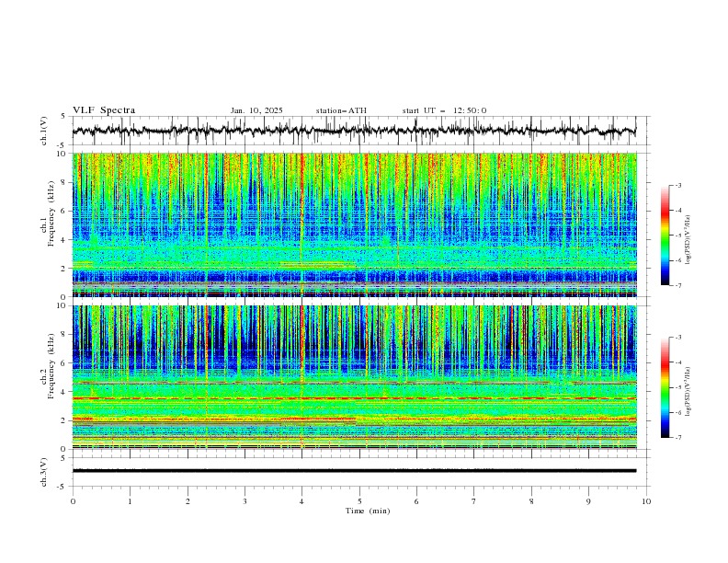This screenshot has width=728, height=563.
Task: Click the "ch.1(V)" axis label
Action: 44,131
